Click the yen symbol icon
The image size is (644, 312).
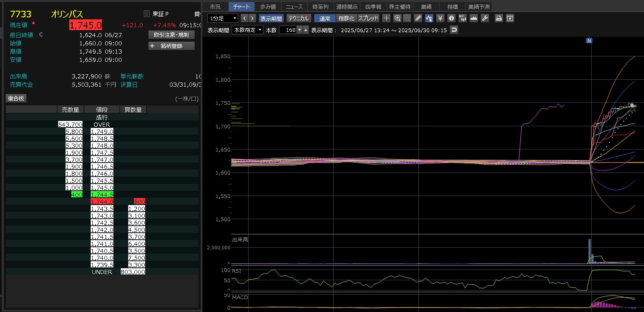click(440, 18)
